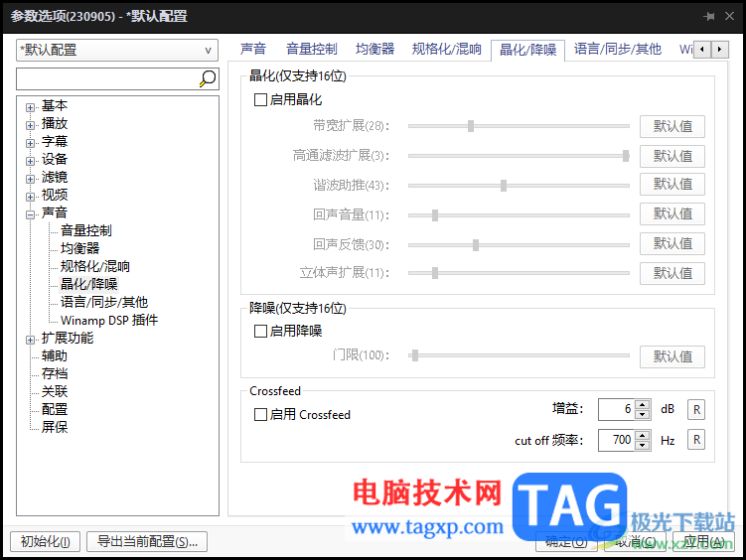Select Winamp DSP 插件 in the tree
This screenshot has width=746, height=560.
[x=109, y=320]
